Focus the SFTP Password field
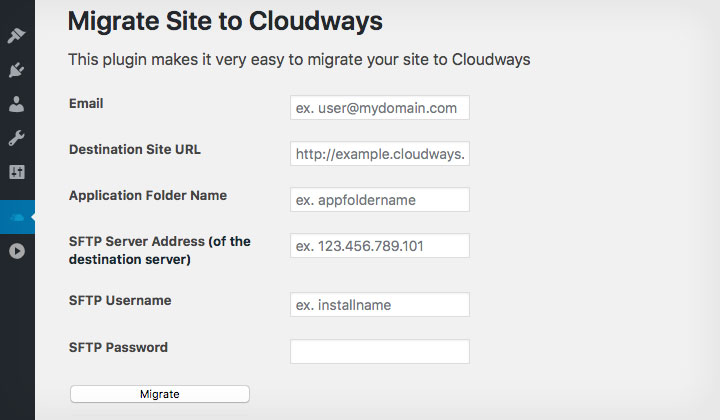 coord(380,352)
